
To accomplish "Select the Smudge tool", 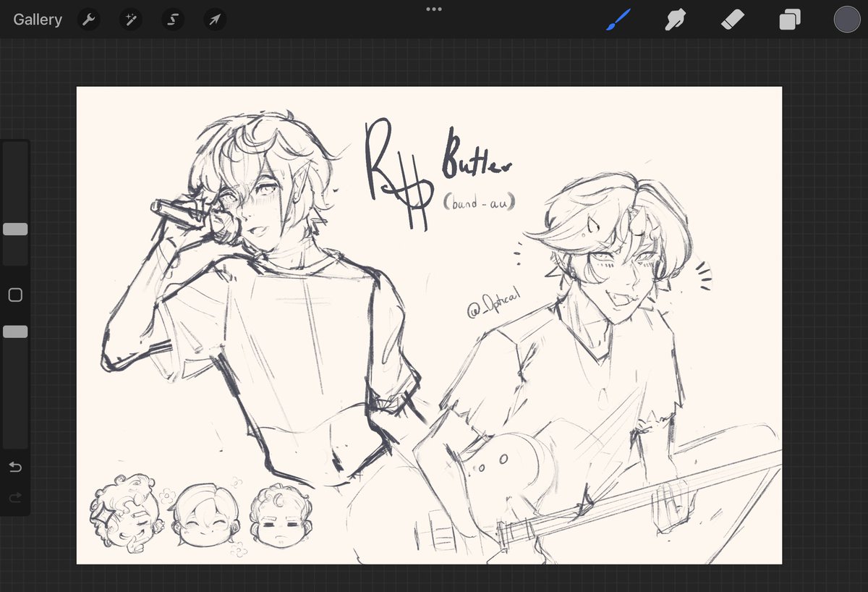I will (x=675, y=20).
